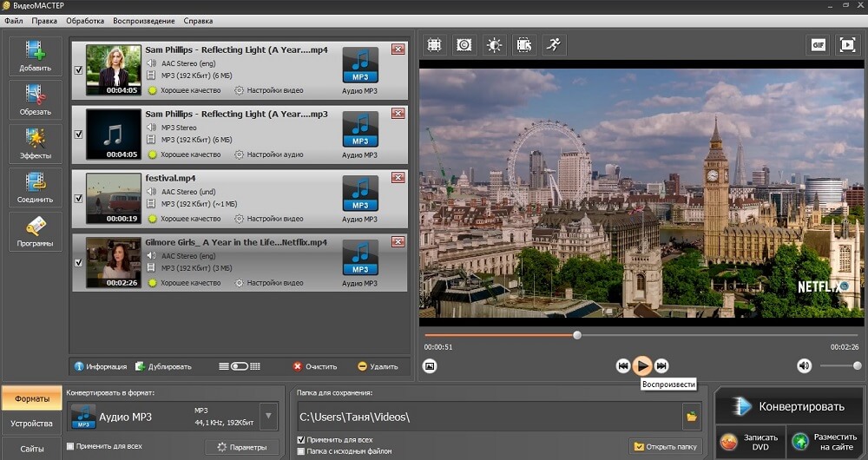Open Хорошее качество for Gilmore Girls file

185,283
